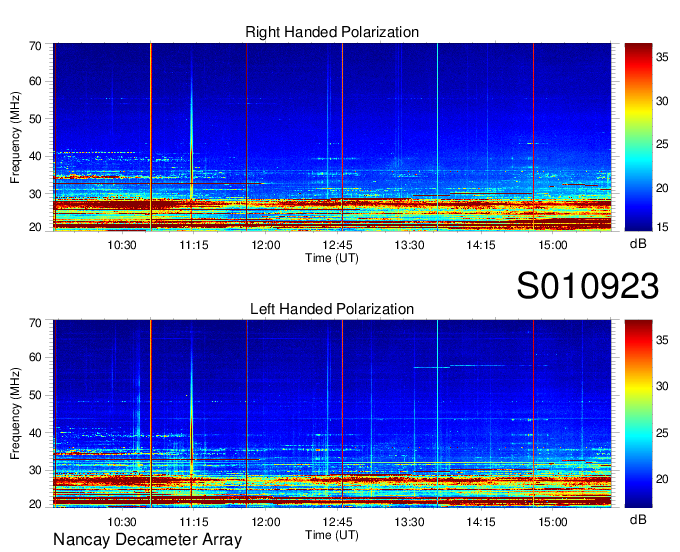This screenshot has width=680, height=552.
Task: Click the "Right Handed Polarization" plot title
Action: 332,32
